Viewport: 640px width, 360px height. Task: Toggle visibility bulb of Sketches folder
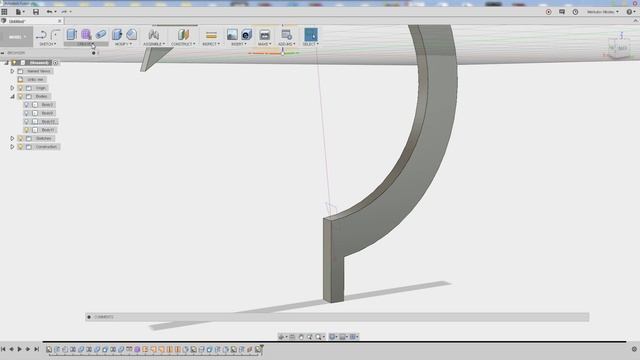(x=20, y=138)
